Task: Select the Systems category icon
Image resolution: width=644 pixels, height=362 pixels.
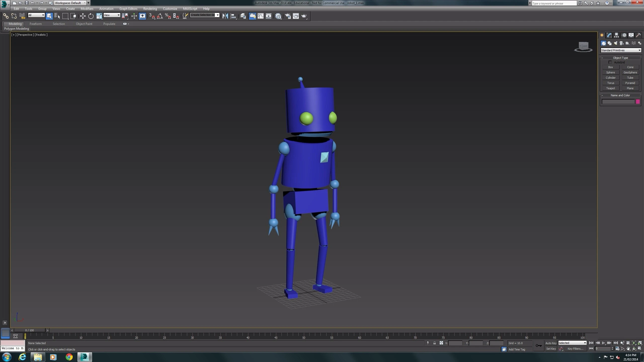Action: [639, 43]
